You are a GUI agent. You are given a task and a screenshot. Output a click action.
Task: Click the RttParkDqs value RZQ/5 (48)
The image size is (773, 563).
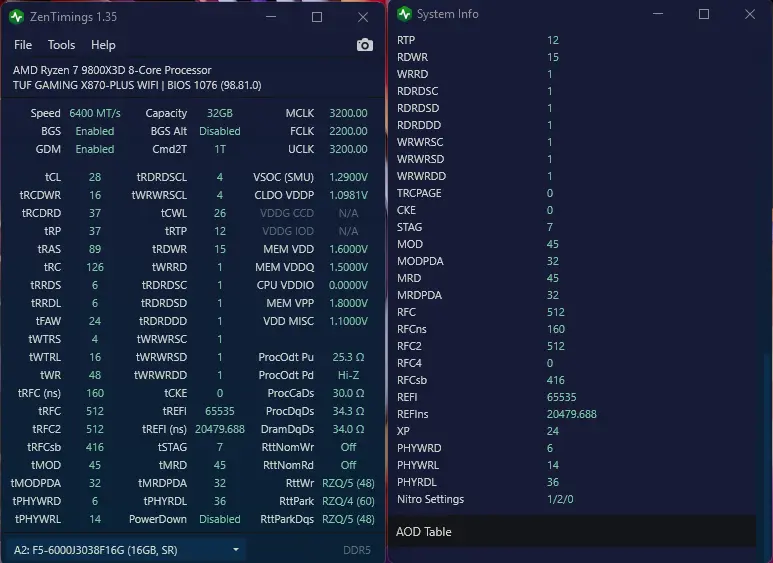[348, 519]
